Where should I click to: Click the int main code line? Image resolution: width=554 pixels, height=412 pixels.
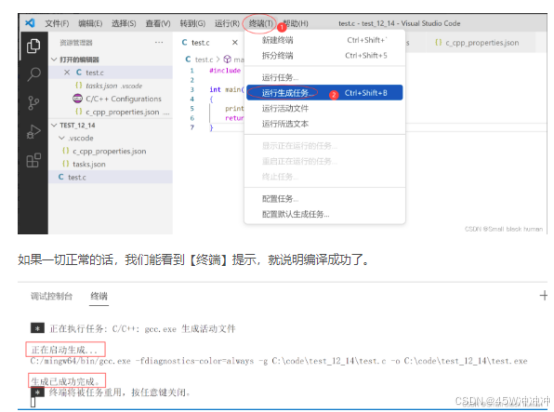[227, 89]
